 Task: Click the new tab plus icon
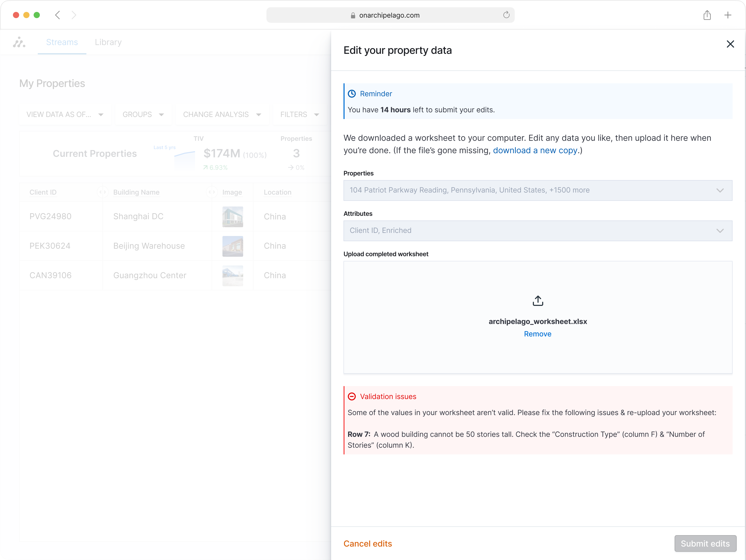(727, 15)
